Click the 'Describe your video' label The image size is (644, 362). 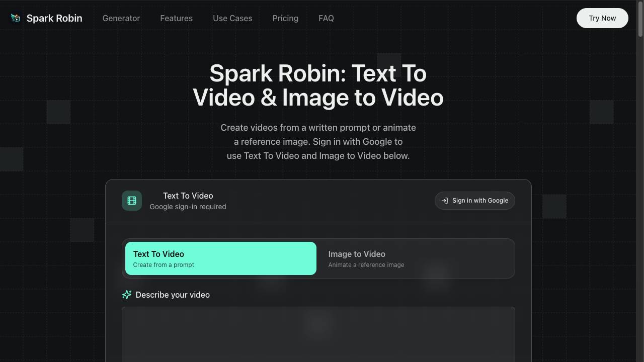point(173,295)
